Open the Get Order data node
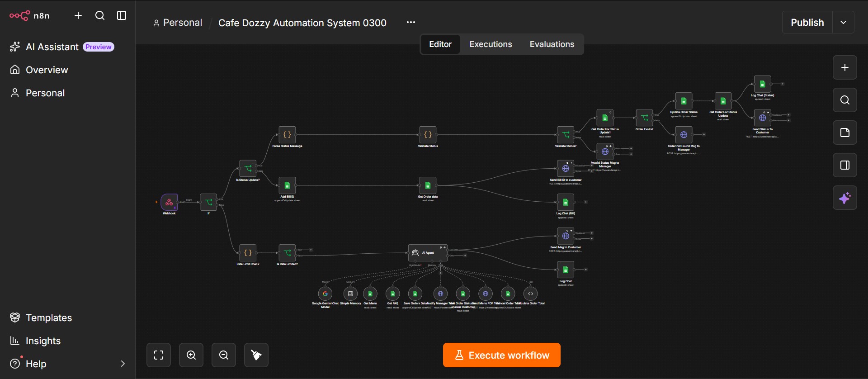 428,185
